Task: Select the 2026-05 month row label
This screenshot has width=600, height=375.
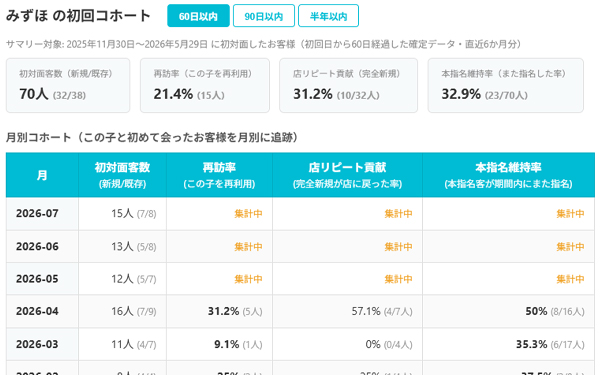Action: [38, 279]
